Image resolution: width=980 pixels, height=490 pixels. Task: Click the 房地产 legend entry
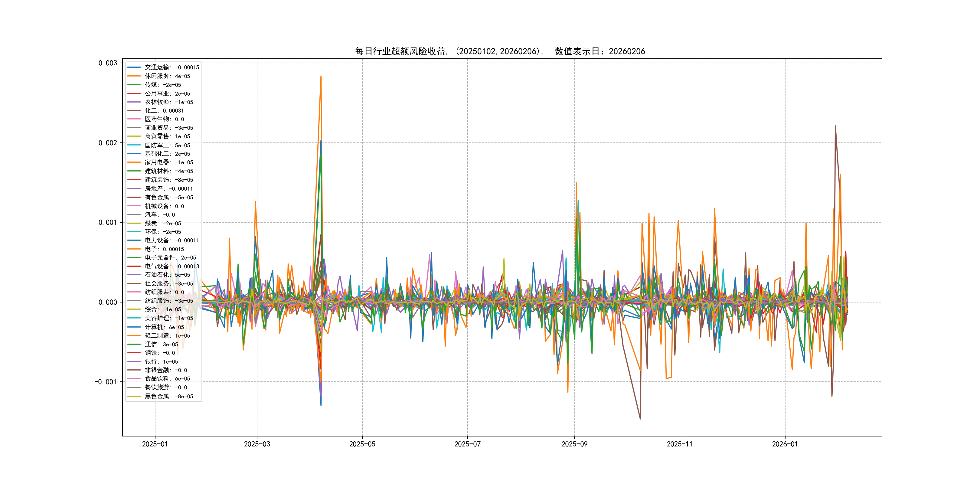pyautogui.click(x=168, y=189)
